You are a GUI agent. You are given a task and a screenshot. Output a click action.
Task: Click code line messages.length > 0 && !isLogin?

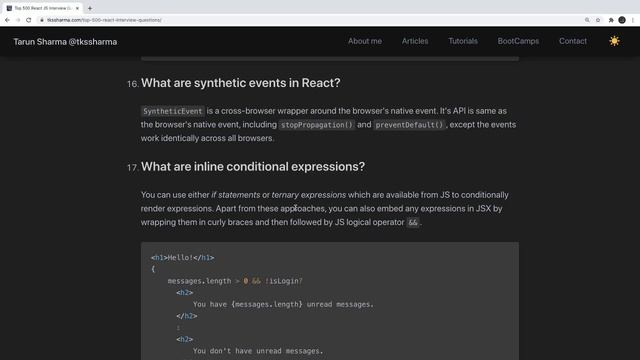point(235,281)
